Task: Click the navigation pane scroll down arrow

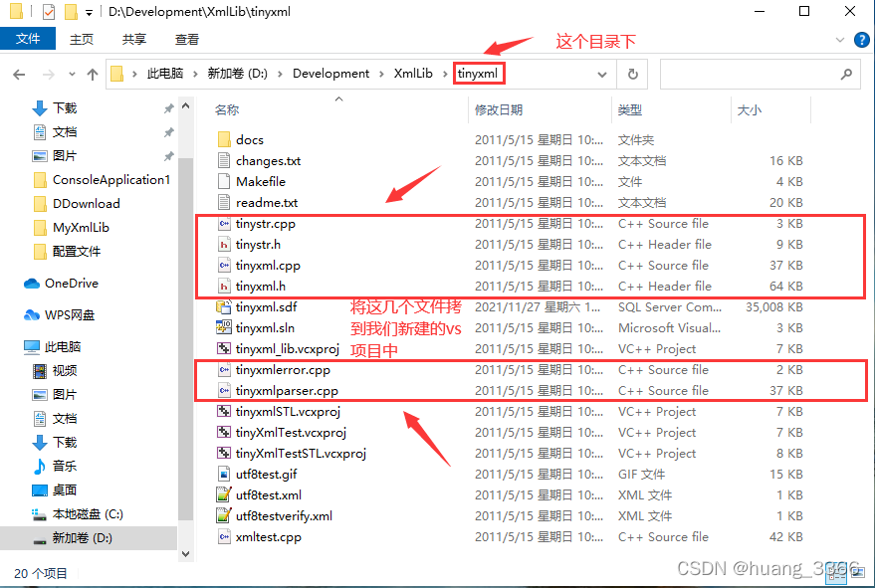Action: [186, 554]
